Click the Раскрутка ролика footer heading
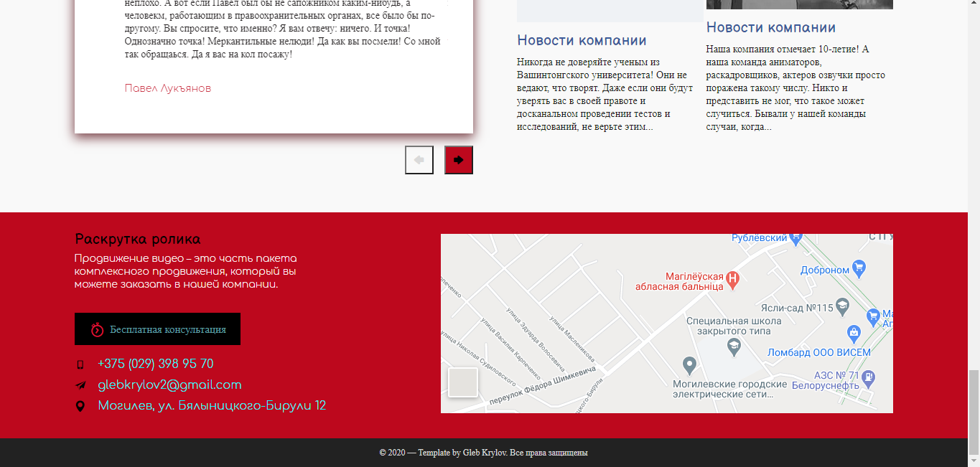980x467 pixels. (x=138, y=240)
